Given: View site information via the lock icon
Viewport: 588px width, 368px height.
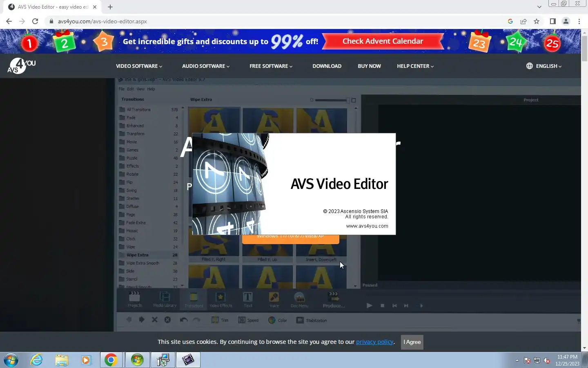Looking at the screenshot, I should 51,21.
